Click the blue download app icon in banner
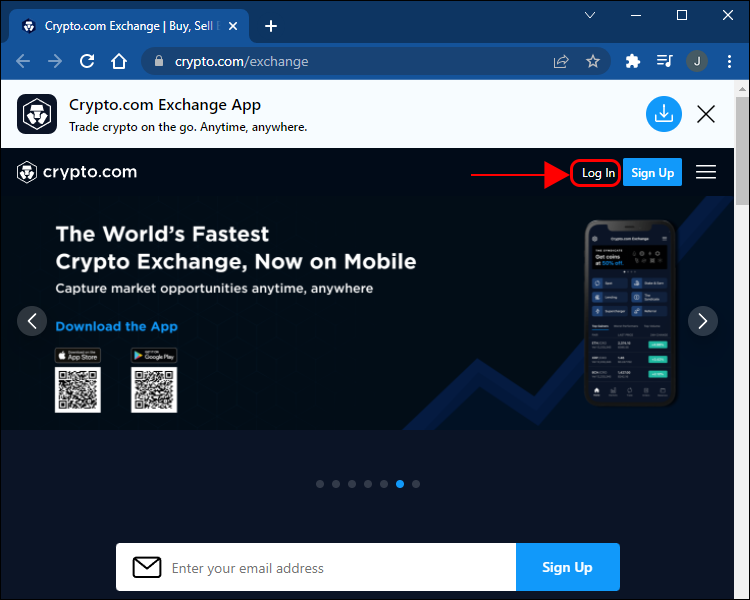Screen dimensions: 750x600 [x=663, y=114]
